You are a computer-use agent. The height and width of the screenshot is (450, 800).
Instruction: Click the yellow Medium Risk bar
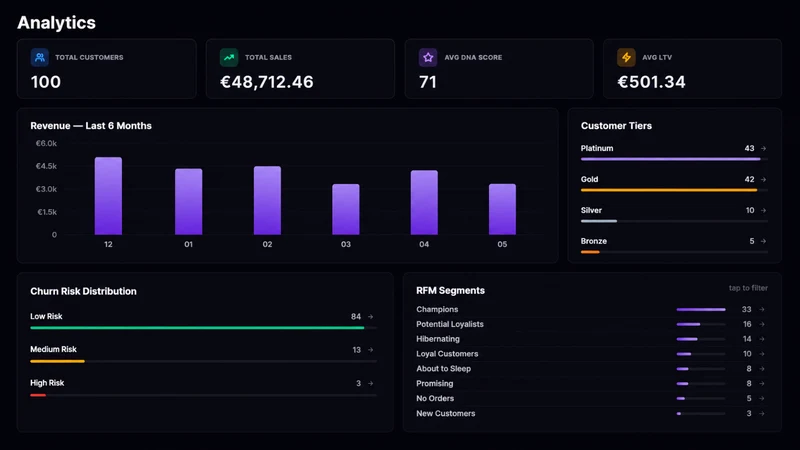[x=57, y=361]
